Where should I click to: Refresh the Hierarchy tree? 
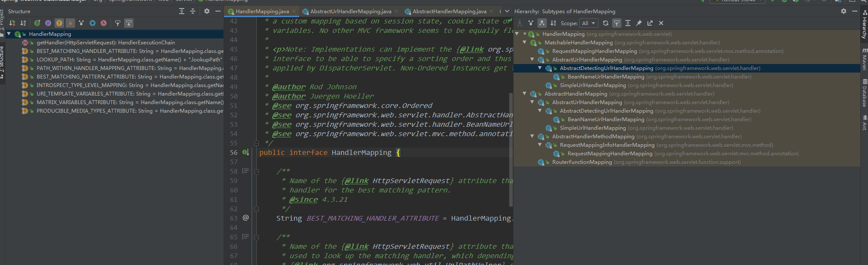(x=606, y=23)
